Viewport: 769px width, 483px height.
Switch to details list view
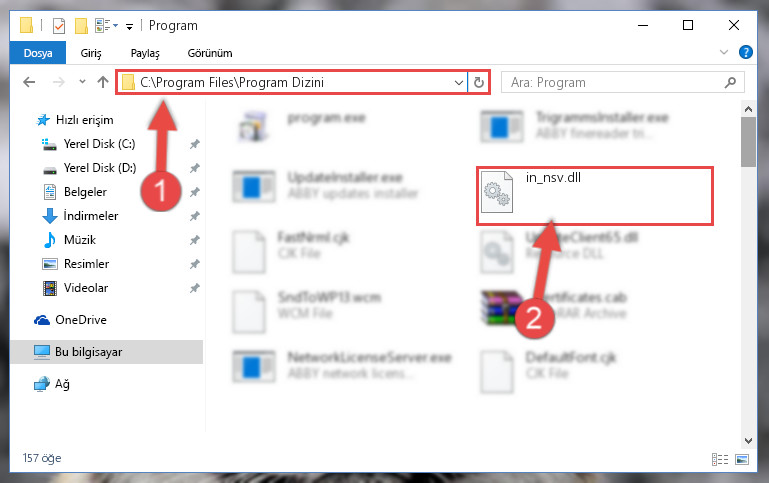pyautogui.click(x=719, y=459)
